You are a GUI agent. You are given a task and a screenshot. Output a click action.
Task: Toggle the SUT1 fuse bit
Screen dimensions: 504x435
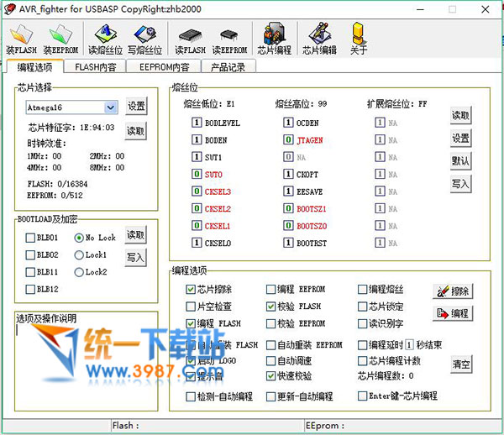pos(197,157)
